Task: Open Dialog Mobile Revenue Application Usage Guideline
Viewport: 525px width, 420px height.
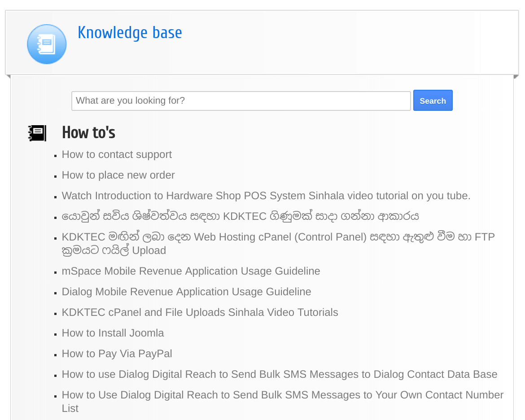Action: pos(187,292)
